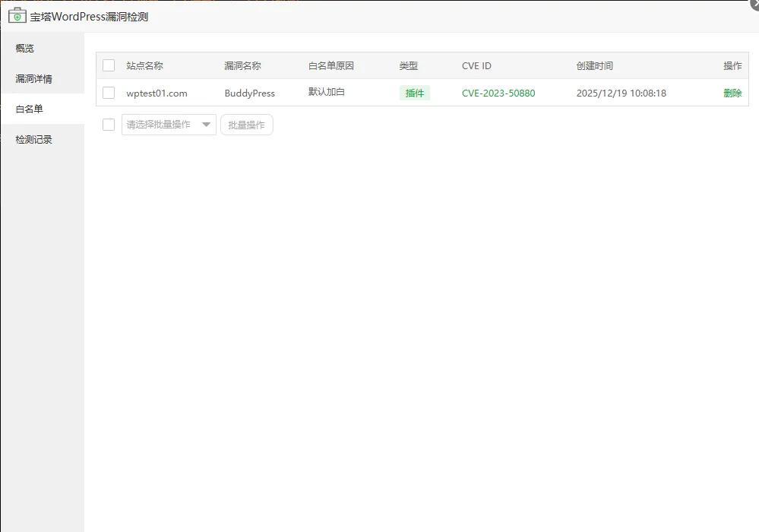Click the 漏洞名称 column header
759x532 pixels.
[x=242, y=65]
